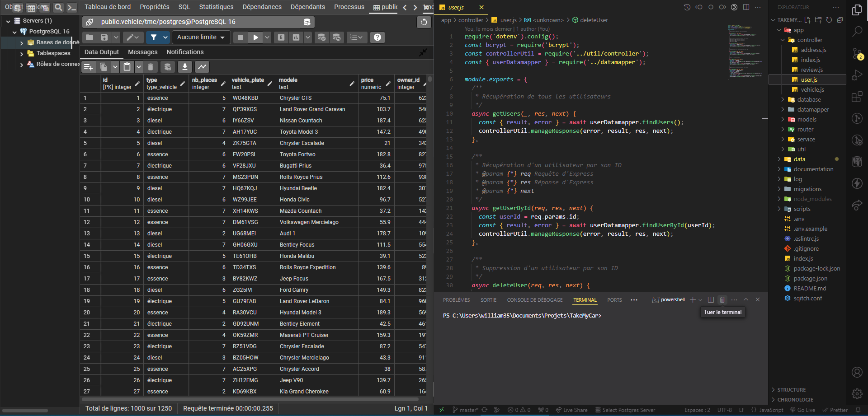Viewport: 868px width, 416px height.
Task: Open the CONSOLE DE DÉBOGAGE panel tab
Action: [x=534, y=300]
